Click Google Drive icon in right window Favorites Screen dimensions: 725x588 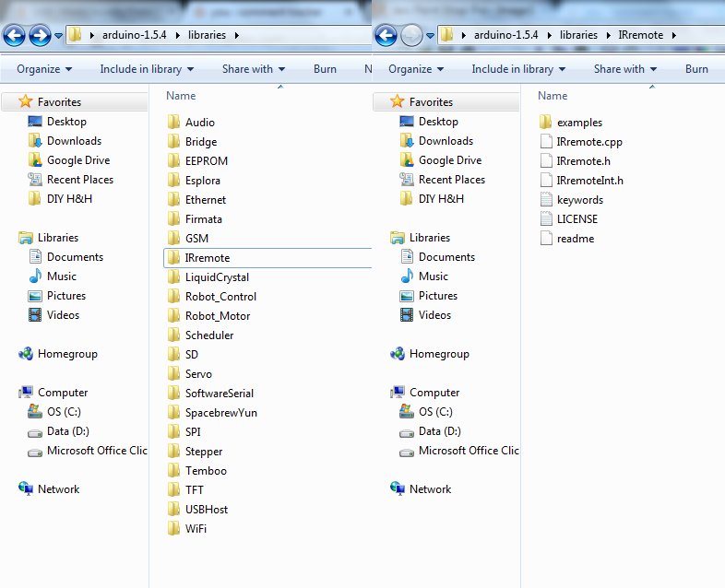[x=407, y=160]
